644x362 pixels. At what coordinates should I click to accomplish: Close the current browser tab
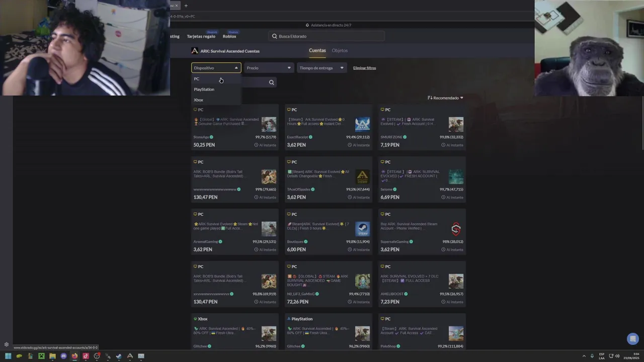[x=176, y=6]
